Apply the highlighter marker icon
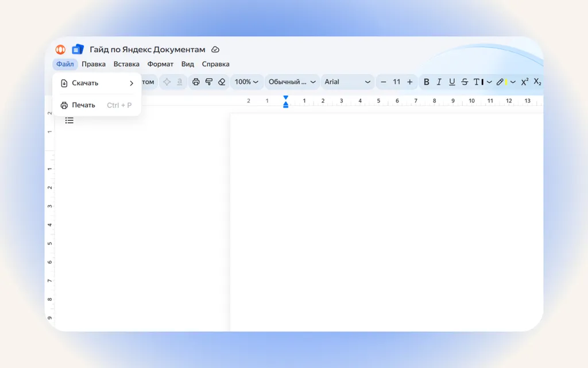Image resolution: width=588 pixels, height=368 pixels. coord(501,82)
